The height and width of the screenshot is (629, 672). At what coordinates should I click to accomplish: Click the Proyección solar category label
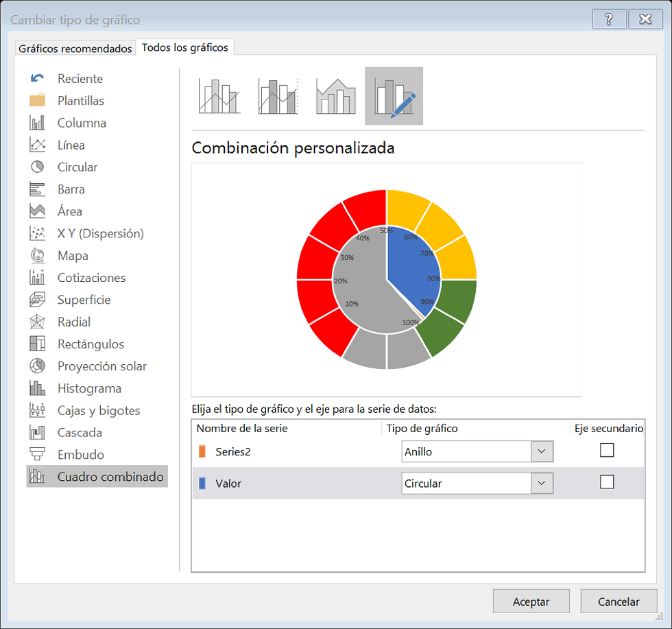click(102, 366)
